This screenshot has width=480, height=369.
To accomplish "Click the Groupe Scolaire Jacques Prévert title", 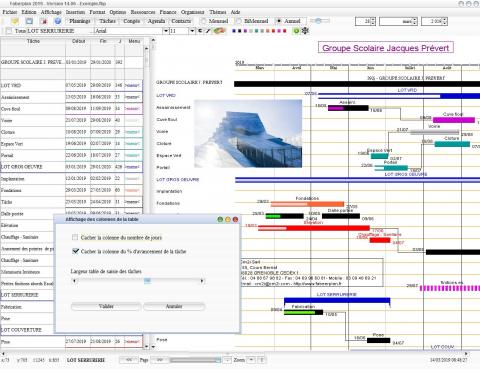I will pos(386,48).
